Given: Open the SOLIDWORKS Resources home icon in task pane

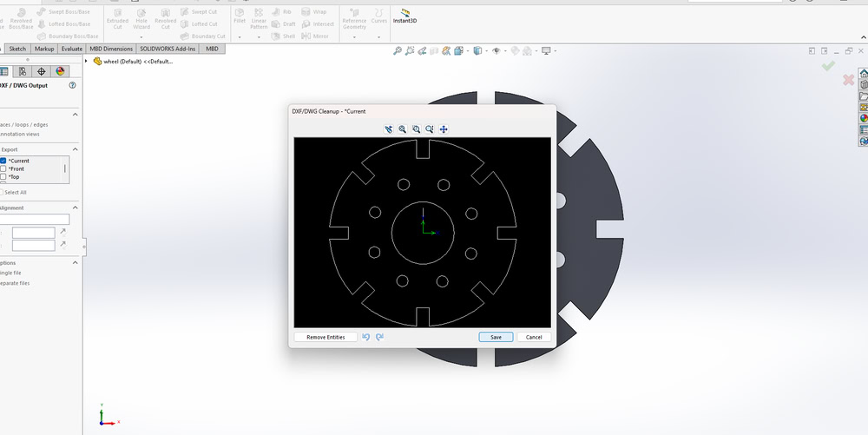Looking at the screenshot, I should click(x=864, y=74).
